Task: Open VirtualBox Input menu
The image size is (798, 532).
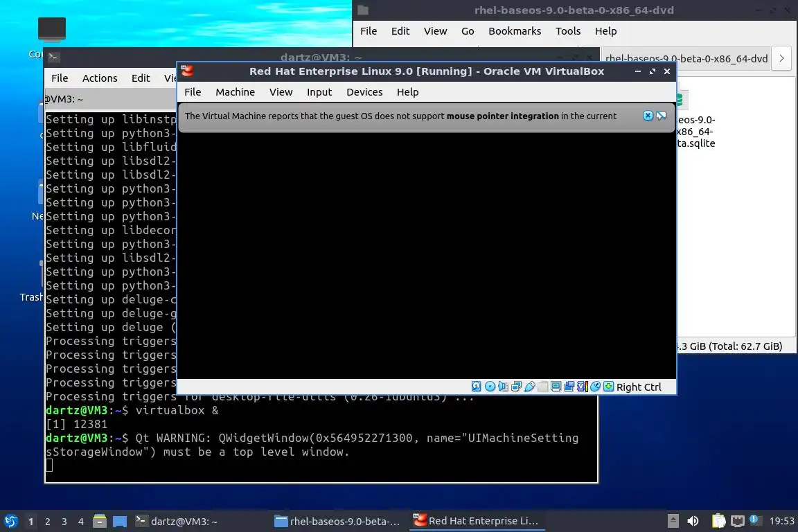Action: click(319, 92)
